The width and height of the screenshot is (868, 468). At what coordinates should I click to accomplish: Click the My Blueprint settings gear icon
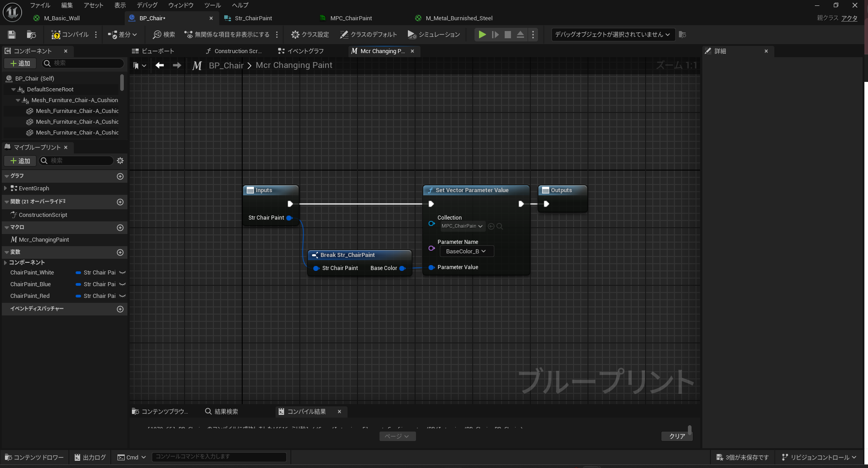120,161
